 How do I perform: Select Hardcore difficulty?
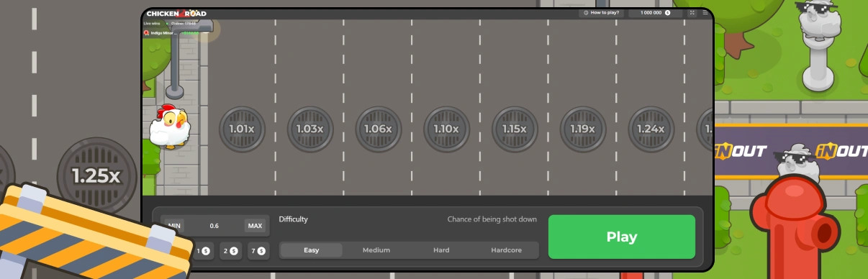[x=506, y=250]
